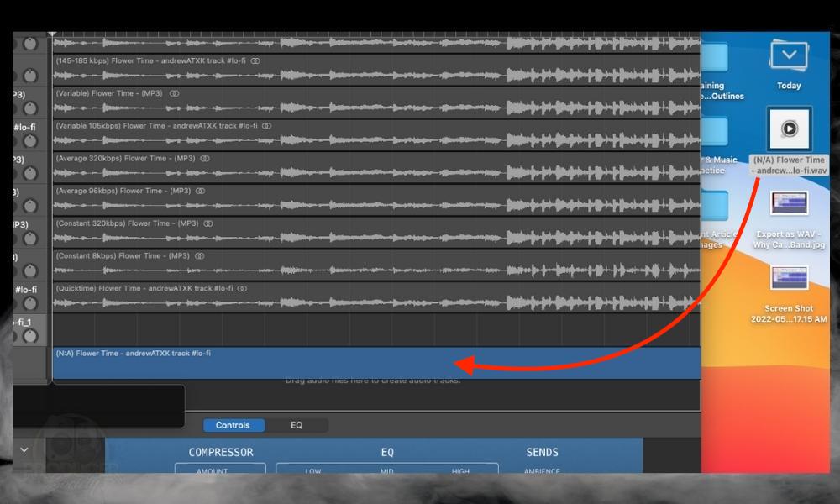Select the Screen Shot 2022-05 desktop thumbnail
This screenshot has height=504, width=840.
pos(789,277)
